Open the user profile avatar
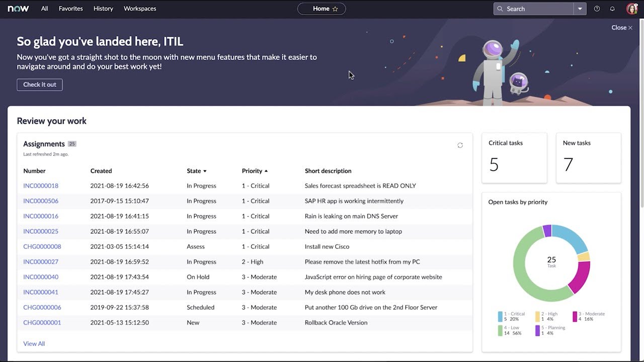Image resolution: width=644 pixels, height=362 pixels. (632, 9)
